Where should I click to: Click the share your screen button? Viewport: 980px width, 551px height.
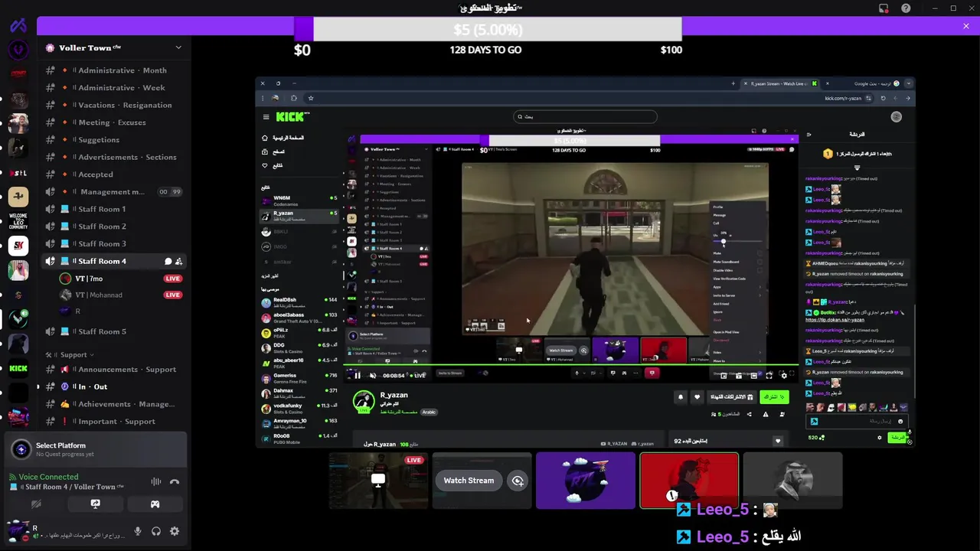pos(95,504)
